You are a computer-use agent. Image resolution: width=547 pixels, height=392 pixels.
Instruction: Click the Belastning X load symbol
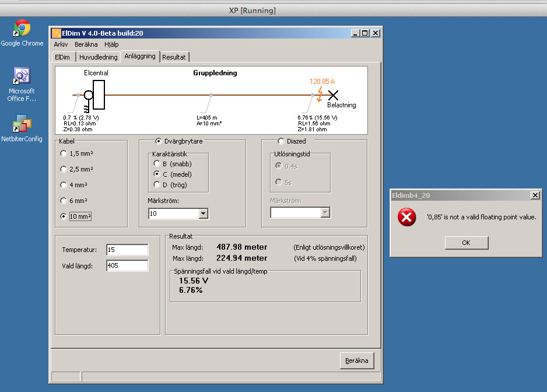[x=333, y=94]
